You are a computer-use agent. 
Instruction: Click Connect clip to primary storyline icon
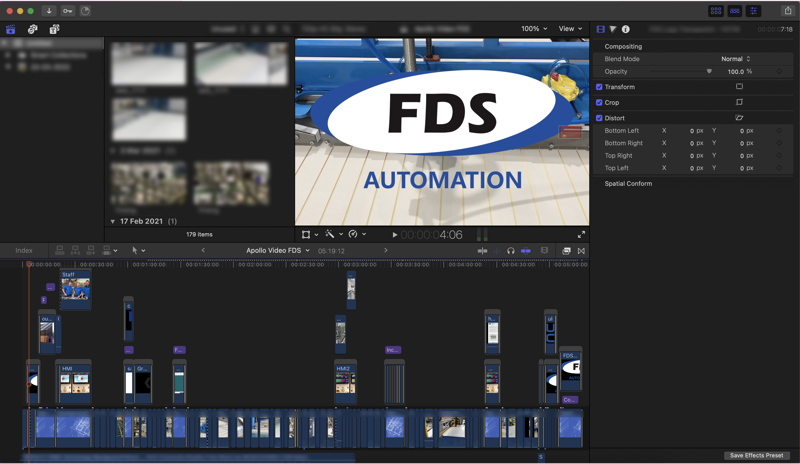pyautogui.click(x=60, y=250)
